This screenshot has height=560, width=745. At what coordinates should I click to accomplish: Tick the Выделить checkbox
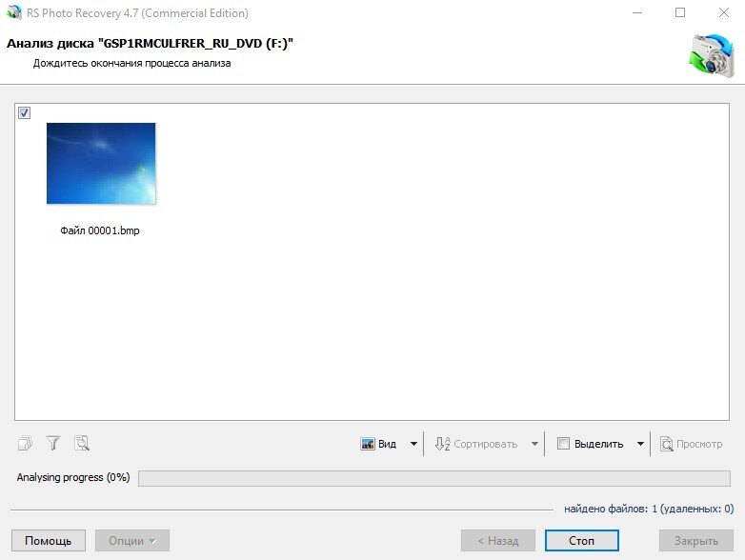point(563,444)
